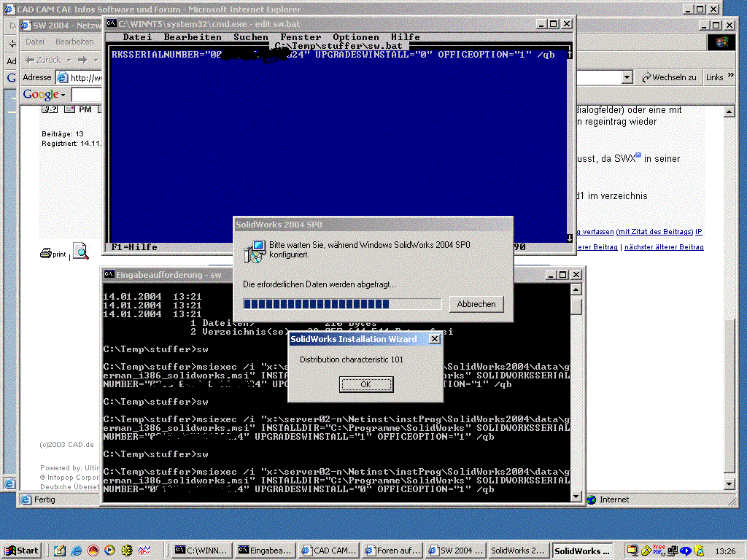
Task: Click the forward arrow in IE toolbar
Action: (x=82, y=60)
